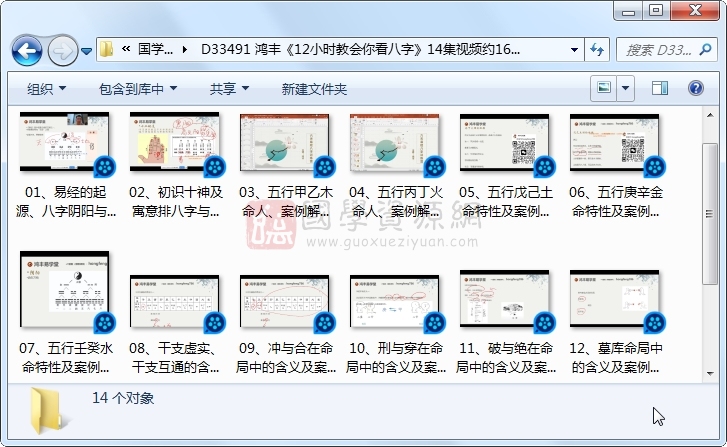Click file name 01、易经的起源、八字阴阳与...
The width and height of the screenshot is (727, 447).
click(x=66, y=202)
